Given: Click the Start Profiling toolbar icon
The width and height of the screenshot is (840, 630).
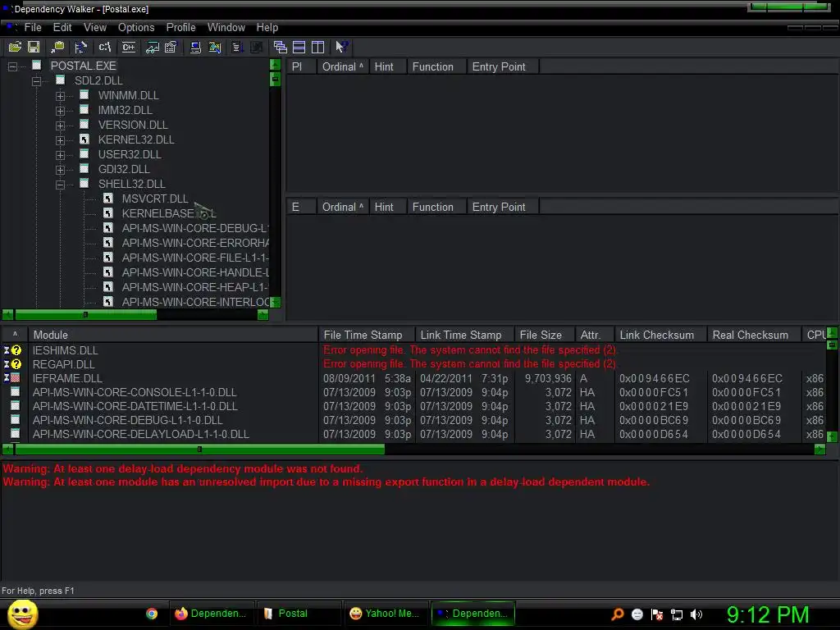Looking at the screenshot, I should click(238, 47).
